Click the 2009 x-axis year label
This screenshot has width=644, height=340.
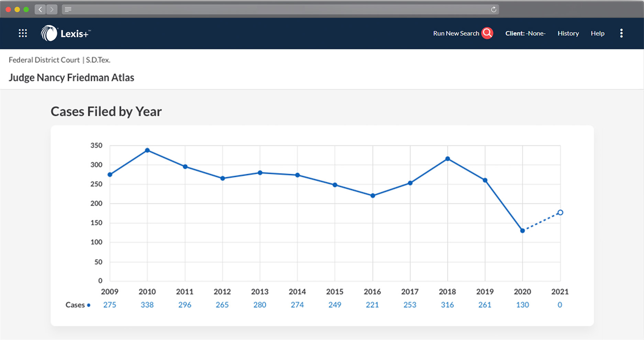pyautogui.click(x=110, y=292)
